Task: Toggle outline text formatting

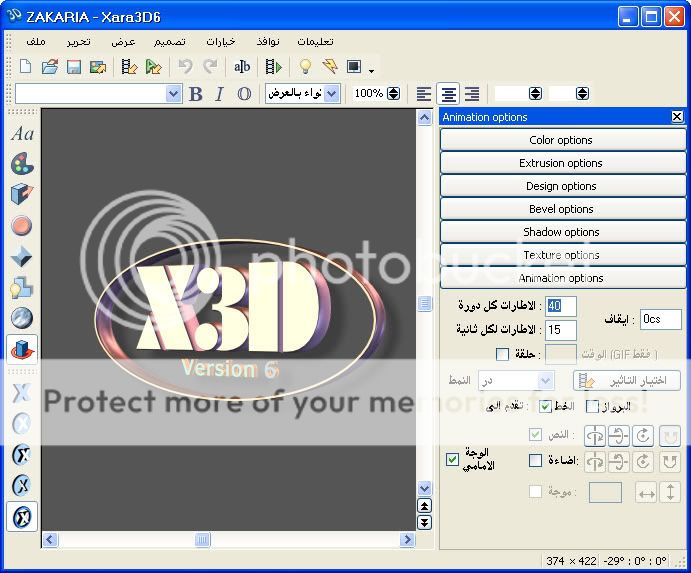Action: (x=244, y=94)
